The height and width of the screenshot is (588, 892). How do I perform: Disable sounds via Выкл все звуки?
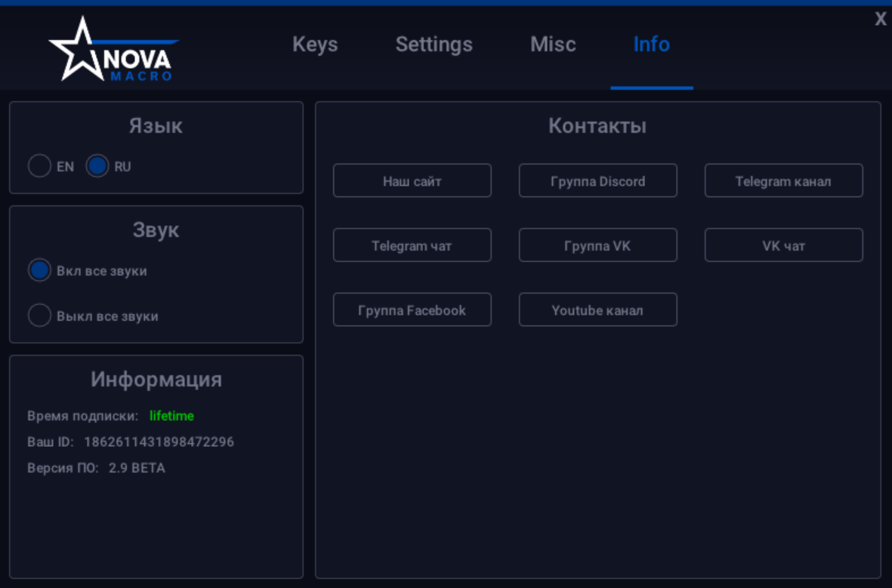(39, 316)
